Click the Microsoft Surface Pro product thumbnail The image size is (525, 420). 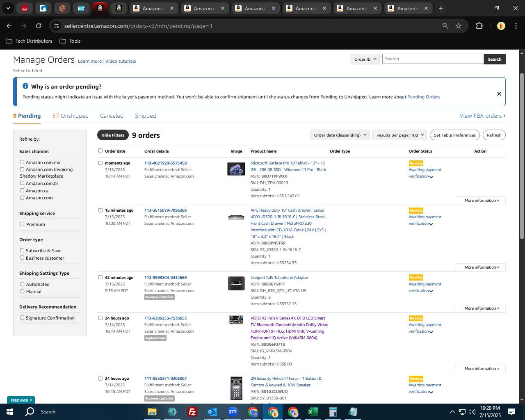coord(236,169)
